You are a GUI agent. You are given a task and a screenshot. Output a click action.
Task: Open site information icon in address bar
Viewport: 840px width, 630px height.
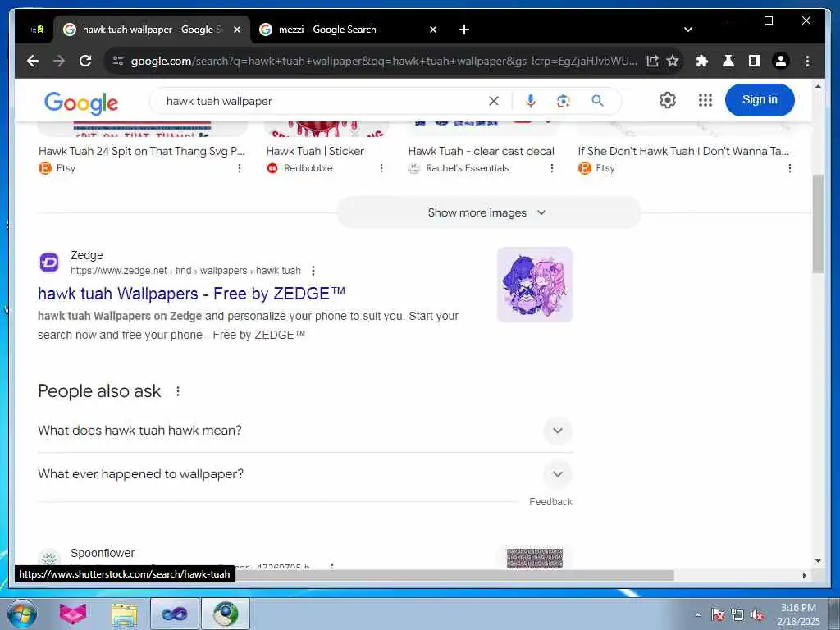(118, 61)
